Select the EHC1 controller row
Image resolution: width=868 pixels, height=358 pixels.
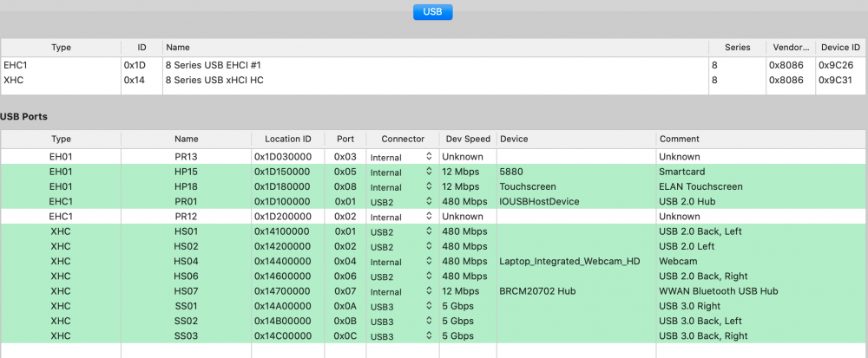pyautogui.click(x=347, y=64)
